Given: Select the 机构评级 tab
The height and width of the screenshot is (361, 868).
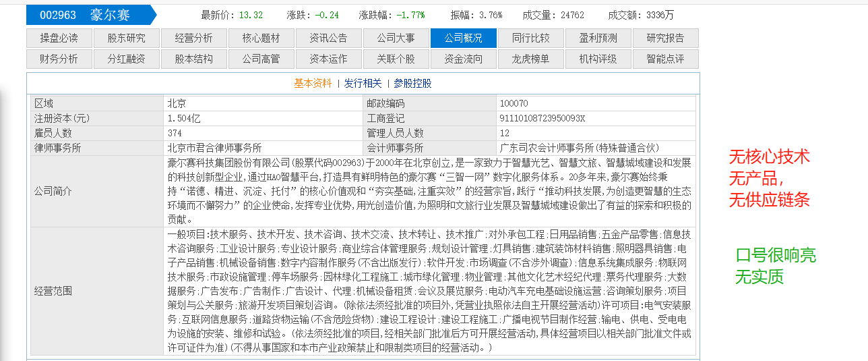Looking at the screenshot, I should (598, 59).
